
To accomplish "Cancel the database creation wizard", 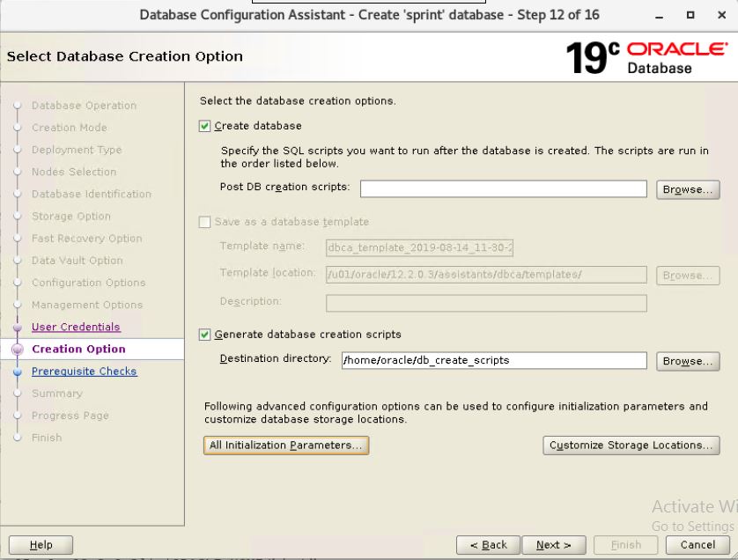I will coord(697,545).
